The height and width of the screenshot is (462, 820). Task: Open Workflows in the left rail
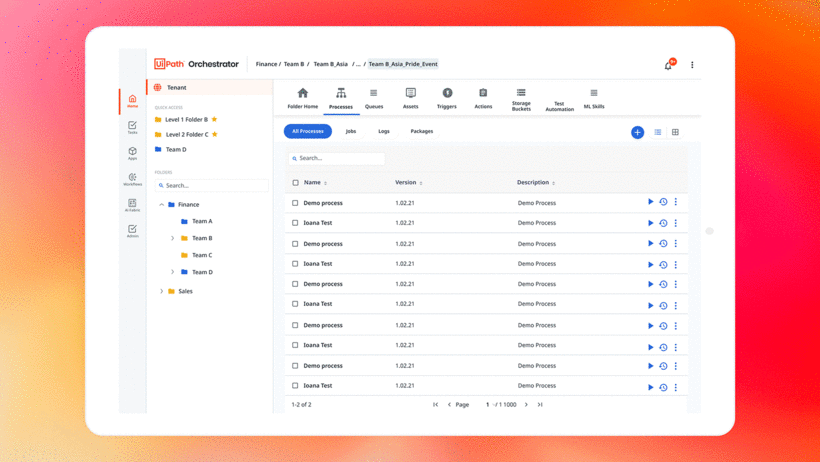[132, 179]
